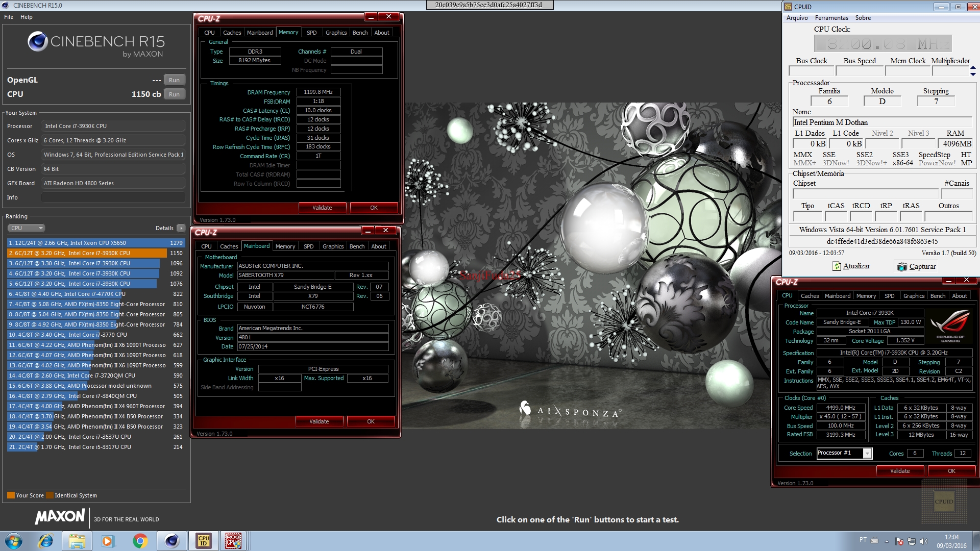
Task: Click the Info input field in Cinebench
Action: pos(113,197)
